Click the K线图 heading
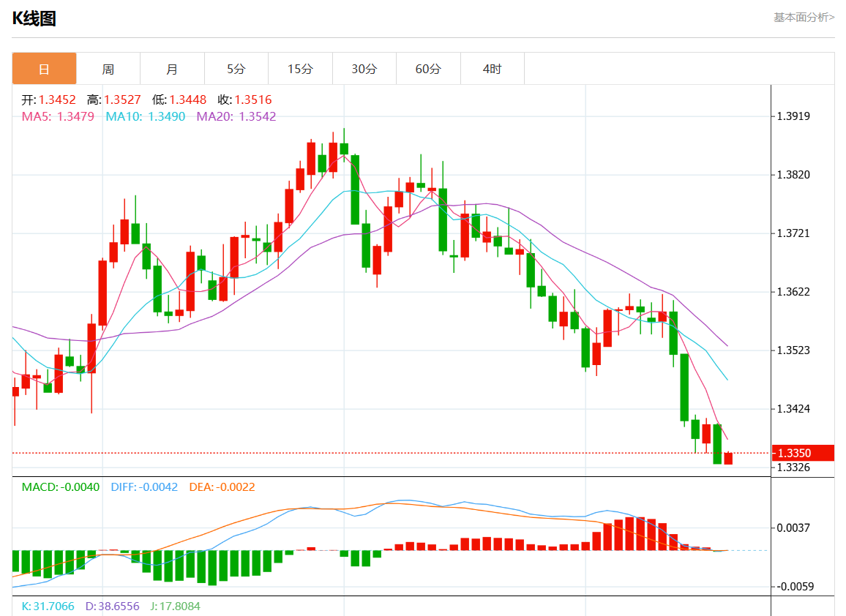 click(34, 18)
